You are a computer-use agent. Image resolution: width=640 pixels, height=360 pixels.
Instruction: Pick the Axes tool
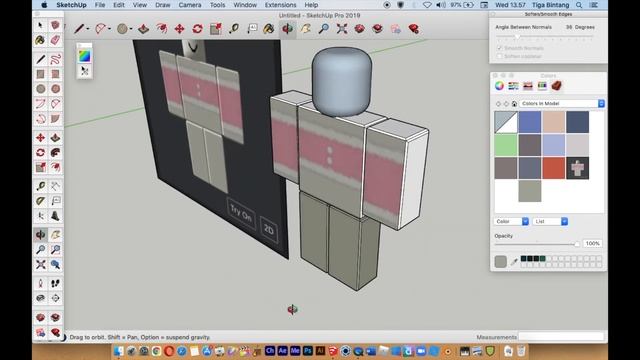[40, 216]
